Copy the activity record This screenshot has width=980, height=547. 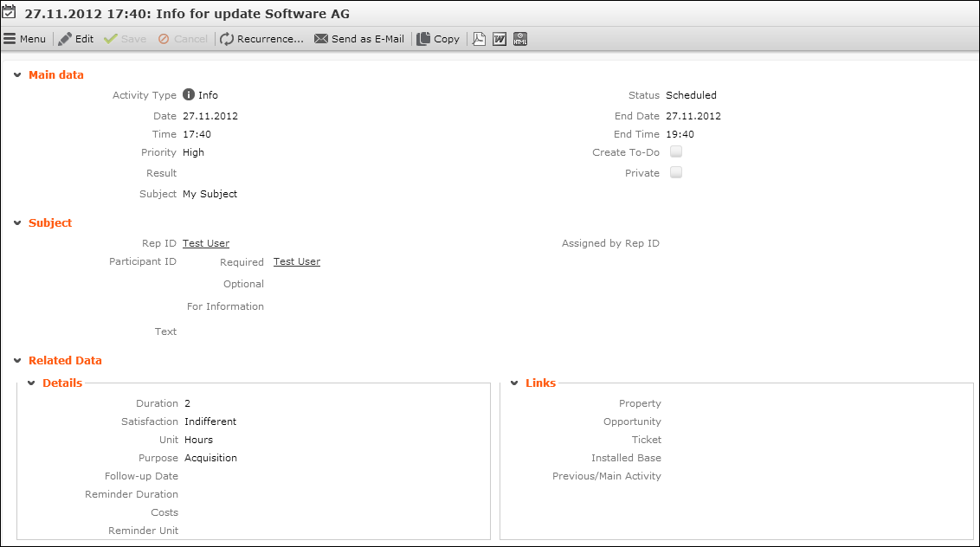coord(438,39)
